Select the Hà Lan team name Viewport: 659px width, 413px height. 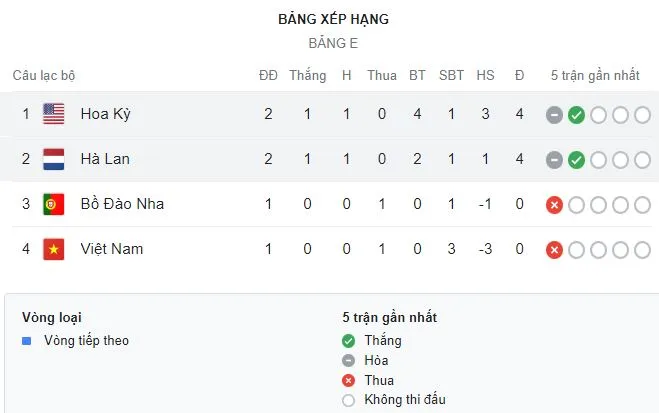pyautogui.click(x=105, y=159)
